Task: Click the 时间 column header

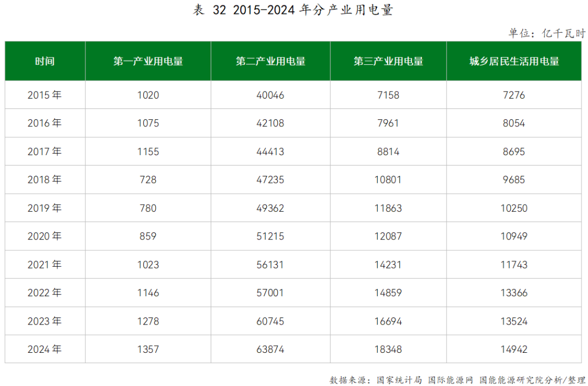Action: [x=45, y=61]
